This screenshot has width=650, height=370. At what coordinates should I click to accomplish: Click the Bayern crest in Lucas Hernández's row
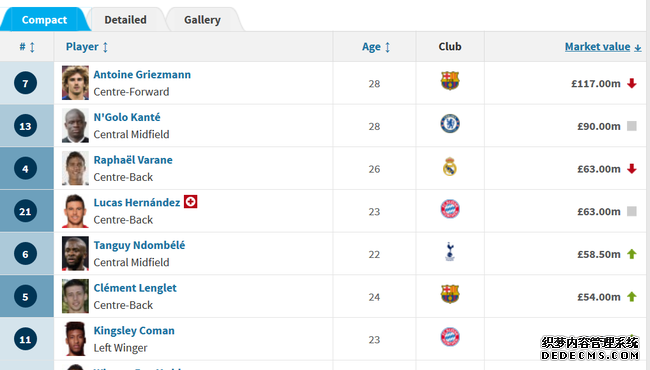pyautogui.click(x=450, y=209)
